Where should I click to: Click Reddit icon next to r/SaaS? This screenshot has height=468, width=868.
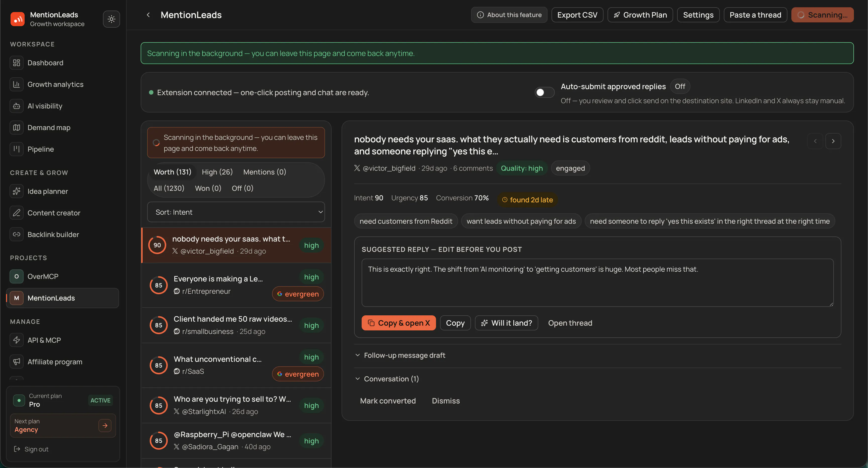click(x=177, y=371)
